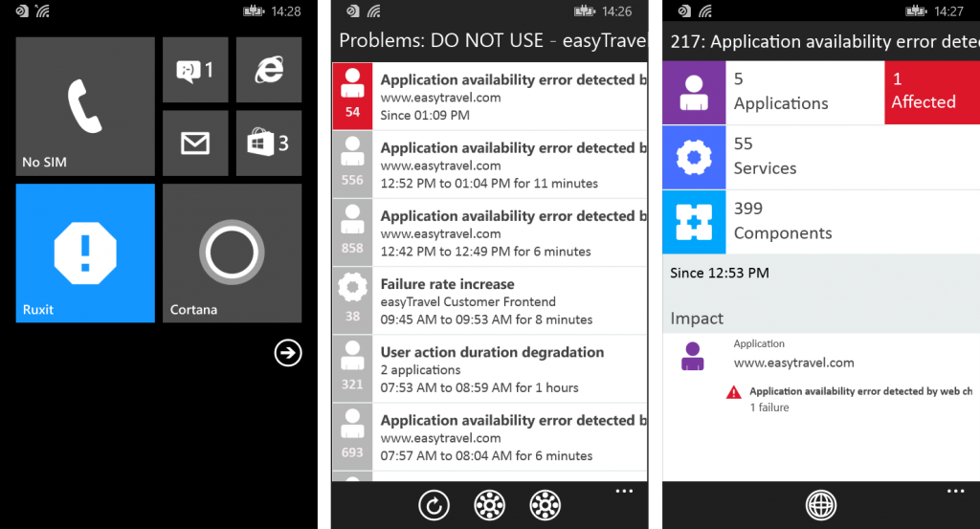The image size is (980, 529).
Task: Open the problem 'Since 01:09 PM'
Action: (x=490, y=96)
